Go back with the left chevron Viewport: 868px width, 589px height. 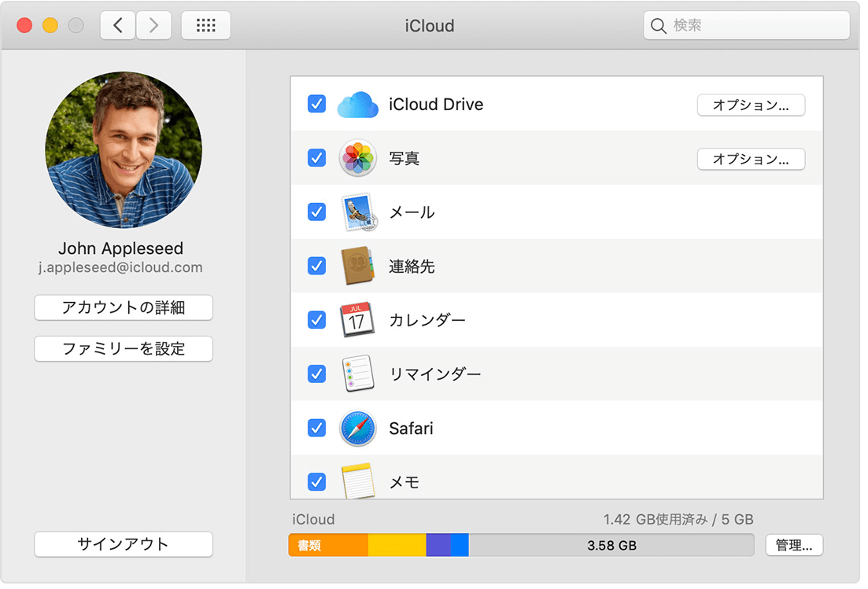click(x=118, y=25)
